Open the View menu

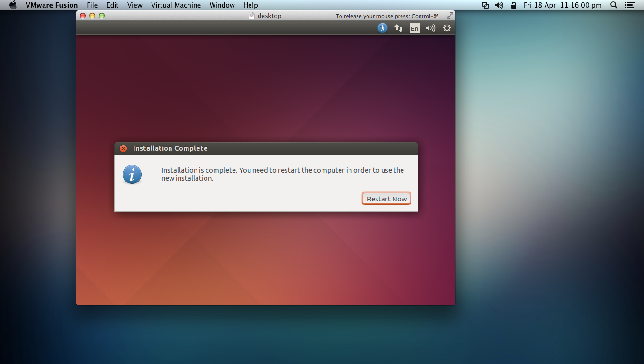coord(134,5)
